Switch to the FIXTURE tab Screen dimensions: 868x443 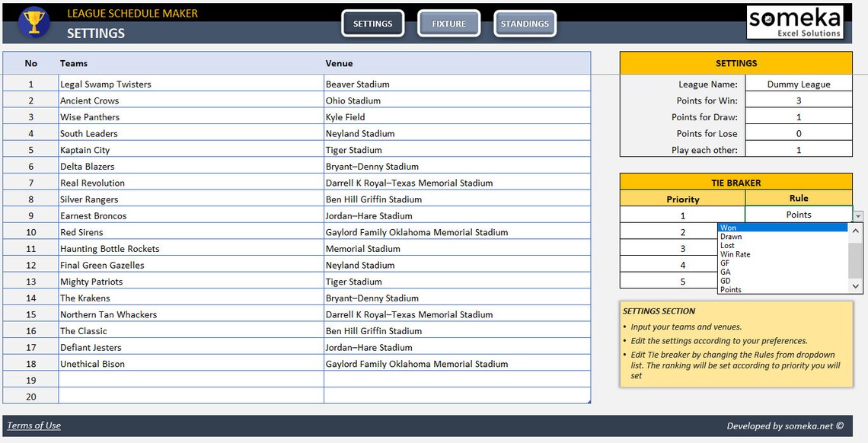448,23
